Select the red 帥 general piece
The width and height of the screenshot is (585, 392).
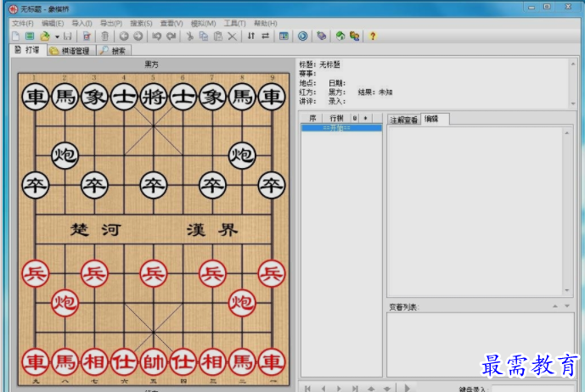pos(154,361)
